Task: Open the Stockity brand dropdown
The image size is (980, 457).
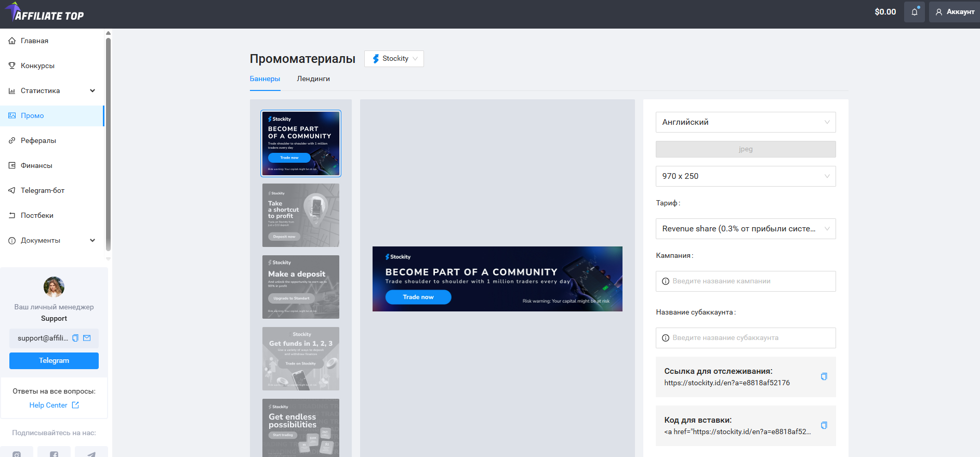Action: point(394,59)
